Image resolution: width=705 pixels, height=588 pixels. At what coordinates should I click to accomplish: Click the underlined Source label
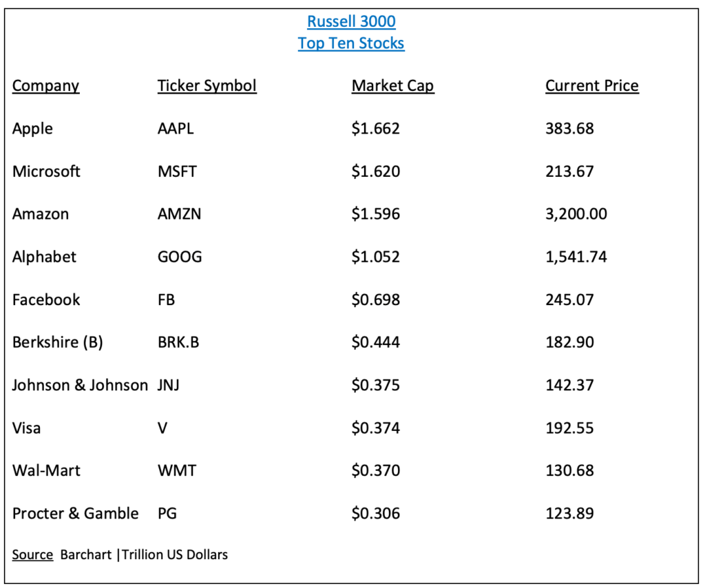tap(32, 555)
